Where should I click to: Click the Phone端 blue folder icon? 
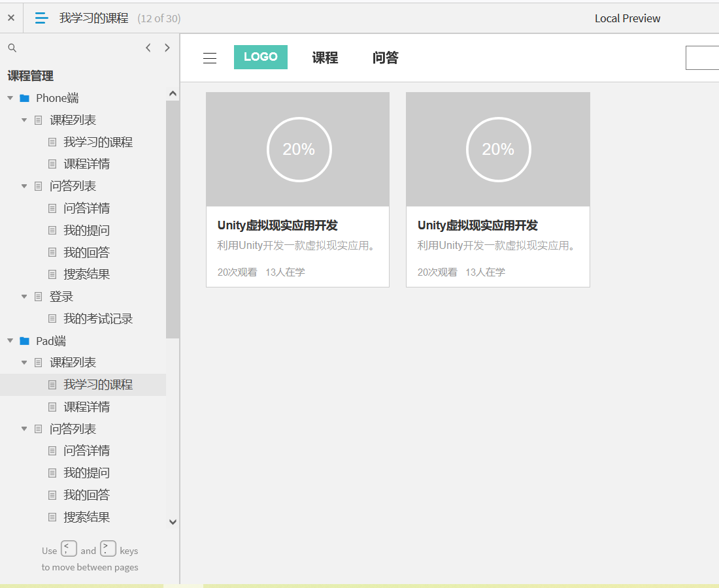point(25,98)
